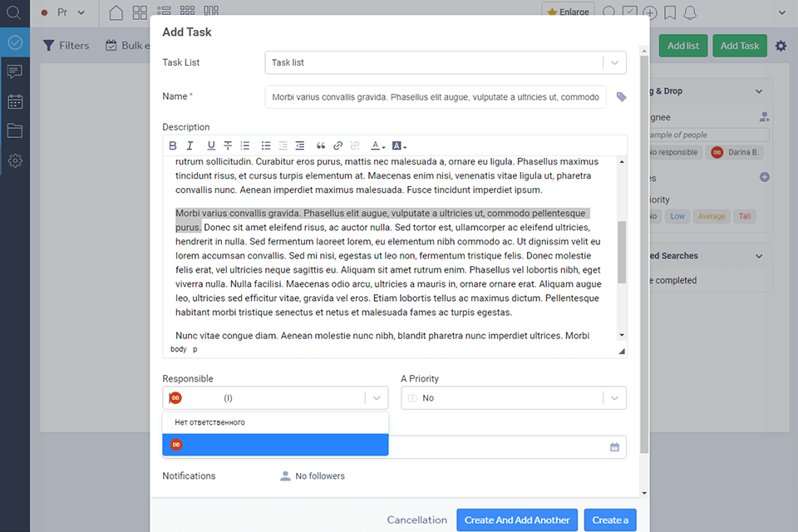This screenshot has width=798, height=532.
Task: Insert a numbered list in description
Action: click(x=245, y=145)
